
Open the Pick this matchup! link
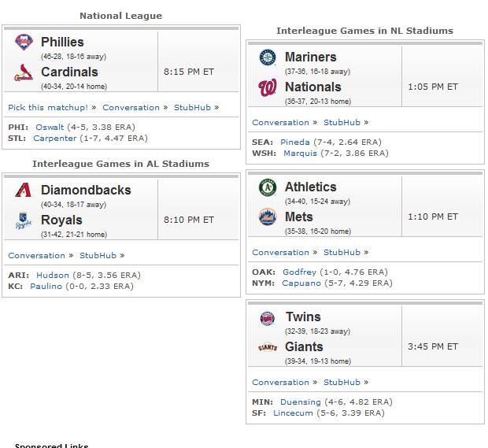pyautogui.click(x=48, y=107)
